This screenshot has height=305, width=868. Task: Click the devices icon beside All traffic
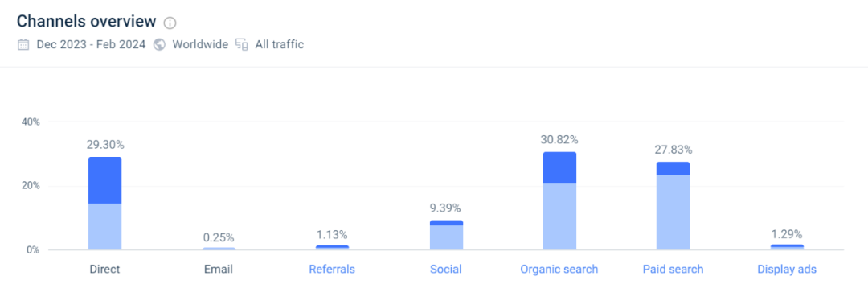pos(241,45)
